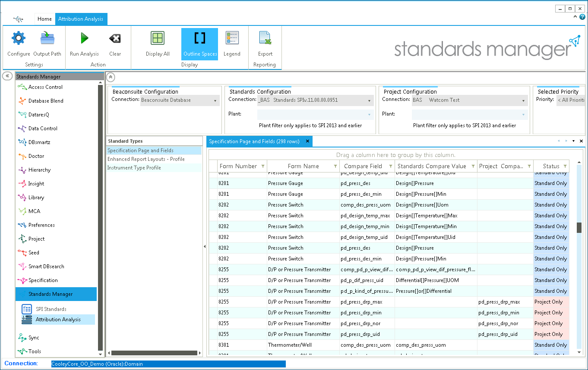The image size is (588, 370).
Task: Switch to the Home ribbon tab
Action: coord(44,19)
